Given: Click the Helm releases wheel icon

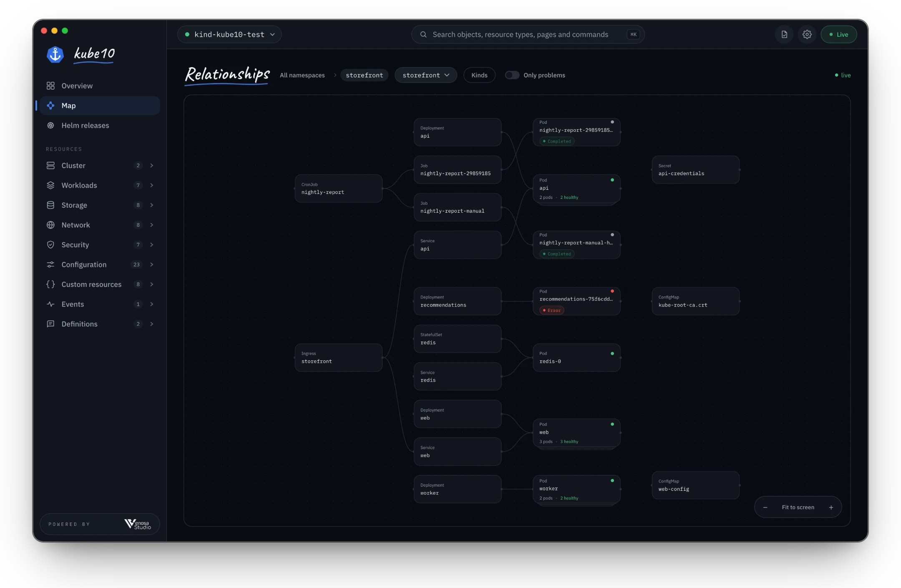Looking at the screenshot, I should [50, 126].
